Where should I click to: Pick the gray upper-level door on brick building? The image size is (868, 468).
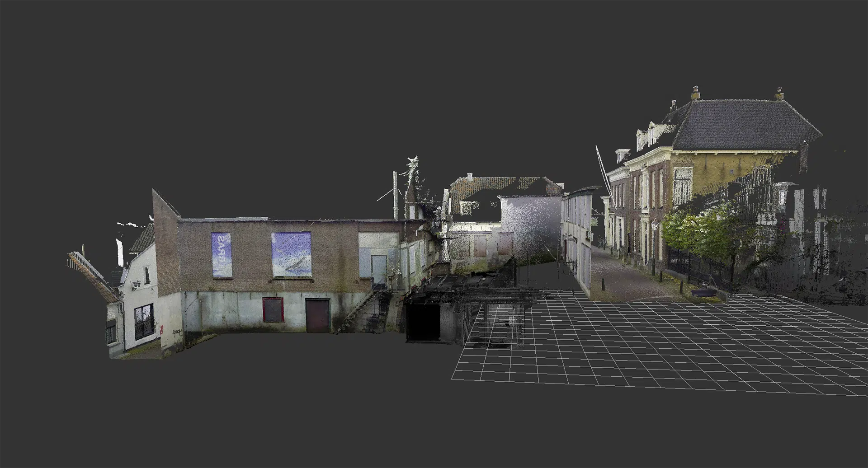point(379,270)
